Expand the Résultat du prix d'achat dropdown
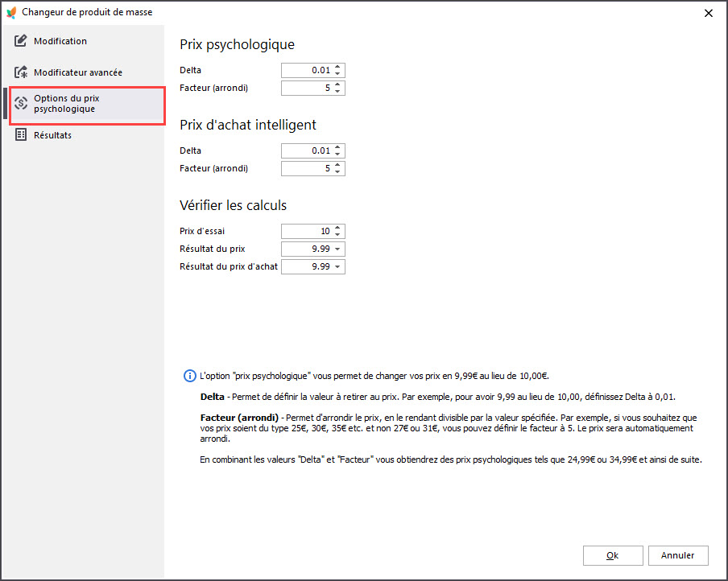The width and height of the screenshot is (728, 581). [337, 267]
